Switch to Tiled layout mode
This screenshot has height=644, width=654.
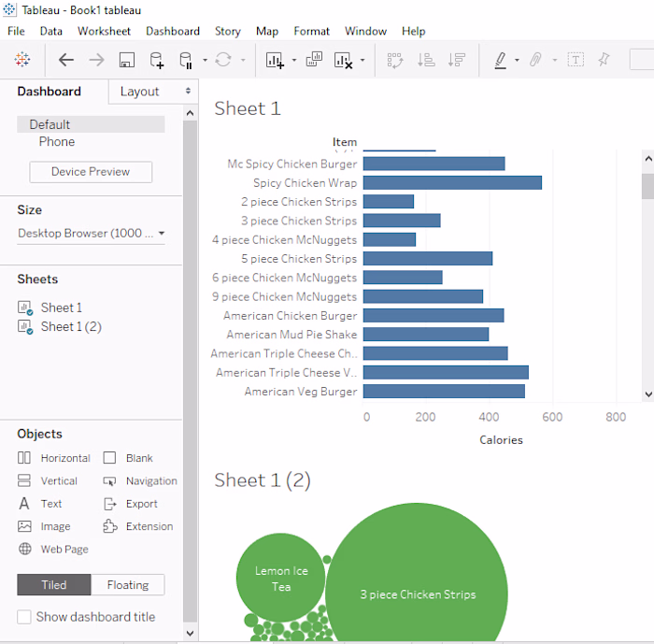(54, 585)
